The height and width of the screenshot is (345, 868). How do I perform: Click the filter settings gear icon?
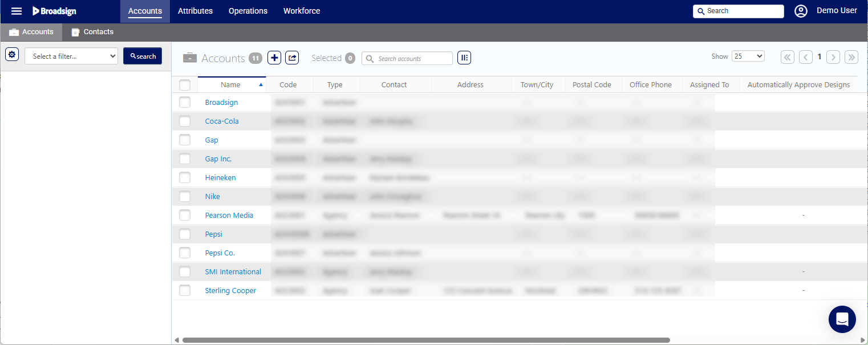pyautogui.click(x=12, y=55)
